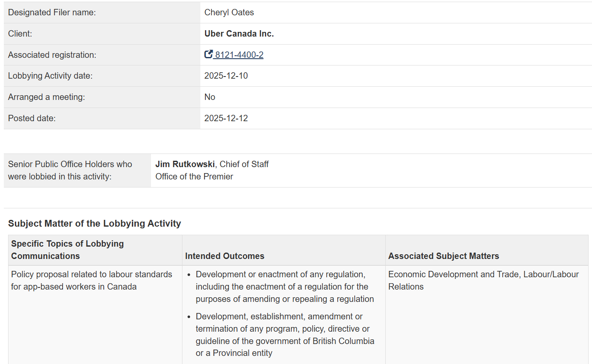Viewport: 592px width, 364px height.
Task: Click the Lobbying Activity date value 2025-12-10
Action: point(226,76)
